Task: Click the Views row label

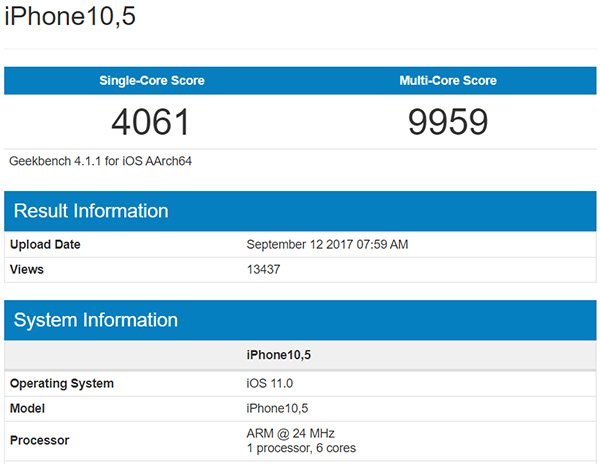Action: 27,269
